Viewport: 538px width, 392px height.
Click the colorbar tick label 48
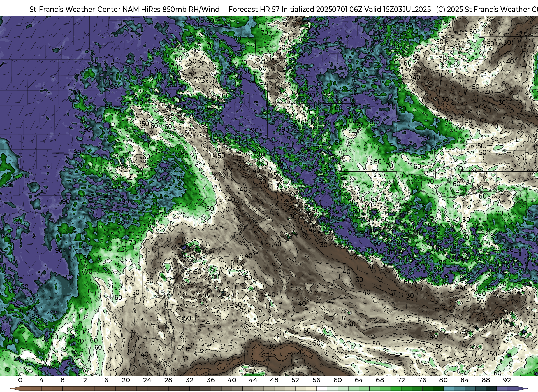(x=274, y=380)
